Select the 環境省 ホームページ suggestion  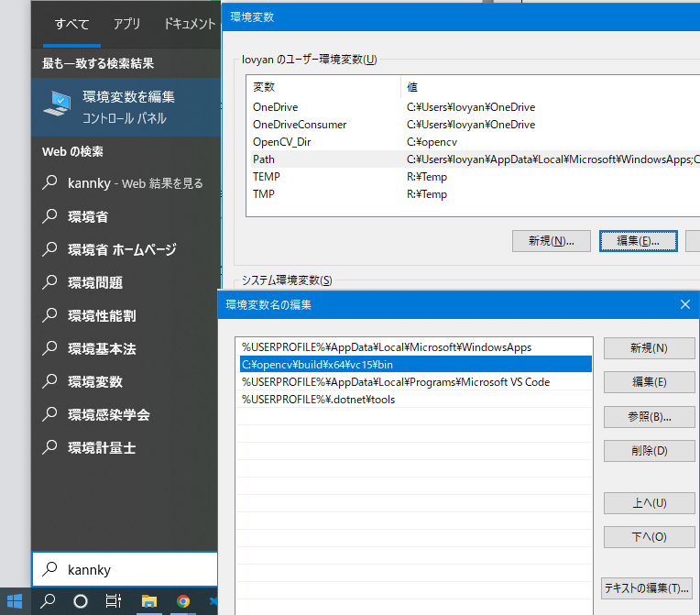[126, 249]
